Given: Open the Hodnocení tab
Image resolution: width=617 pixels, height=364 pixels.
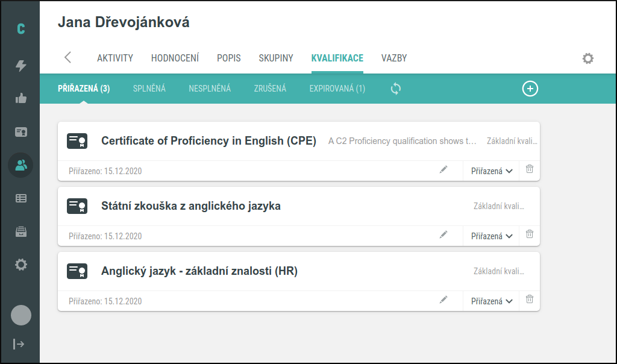Looking at the screenshot, I should pos(175,58).
